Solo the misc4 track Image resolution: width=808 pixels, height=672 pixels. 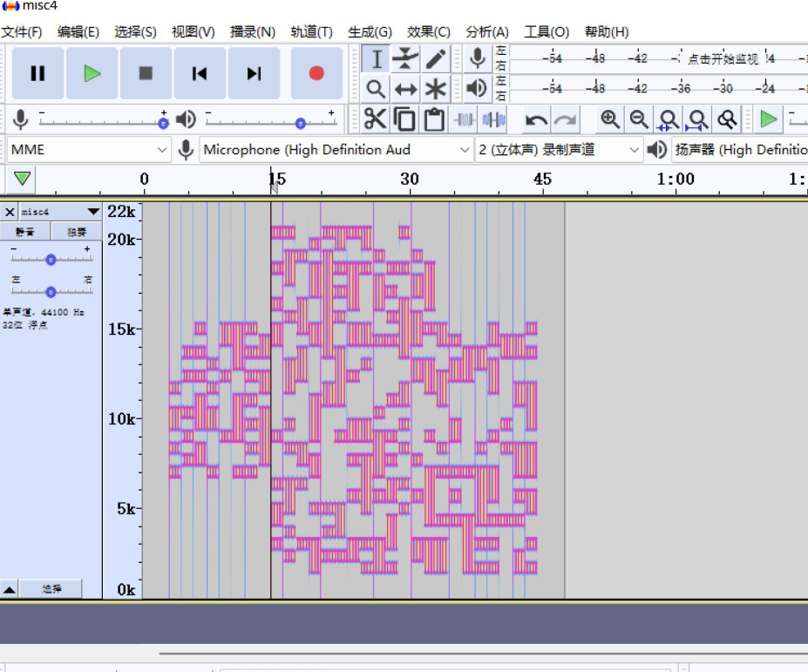pyautogui.click(x=77, y=232)
